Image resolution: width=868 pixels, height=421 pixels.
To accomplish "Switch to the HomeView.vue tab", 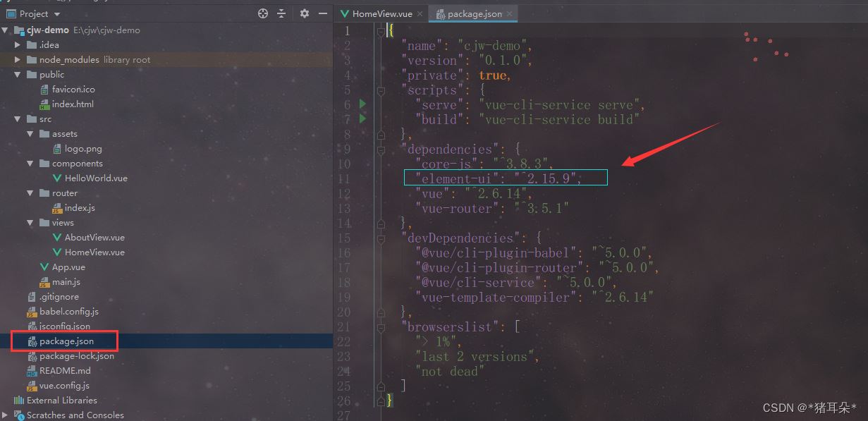I will point(381,14).
